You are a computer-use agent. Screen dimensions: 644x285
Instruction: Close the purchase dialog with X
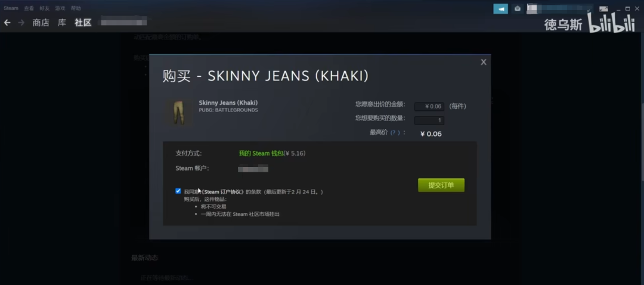(x=484, y=62)
